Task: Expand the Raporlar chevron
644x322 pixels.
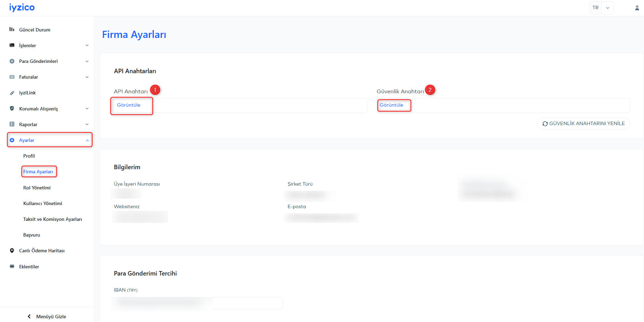Action: pyautogui.click(x=87, y=124)
